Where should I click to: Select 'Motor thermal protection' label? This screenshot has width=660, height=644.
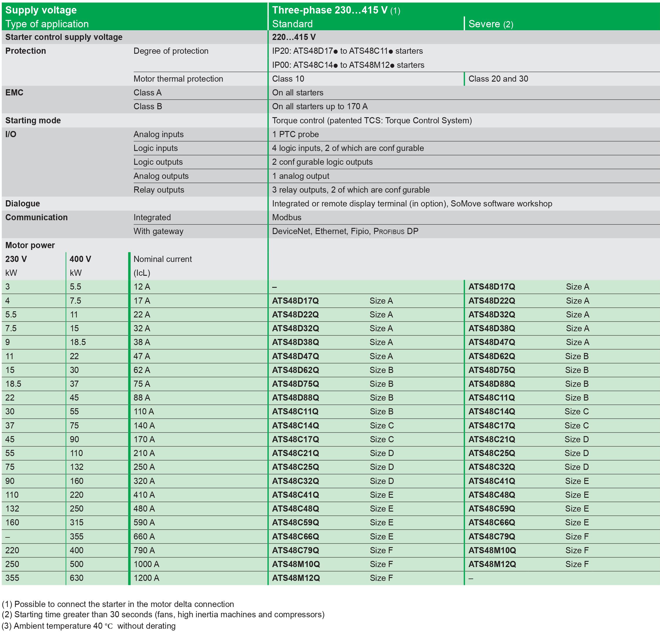click(178, 79)
